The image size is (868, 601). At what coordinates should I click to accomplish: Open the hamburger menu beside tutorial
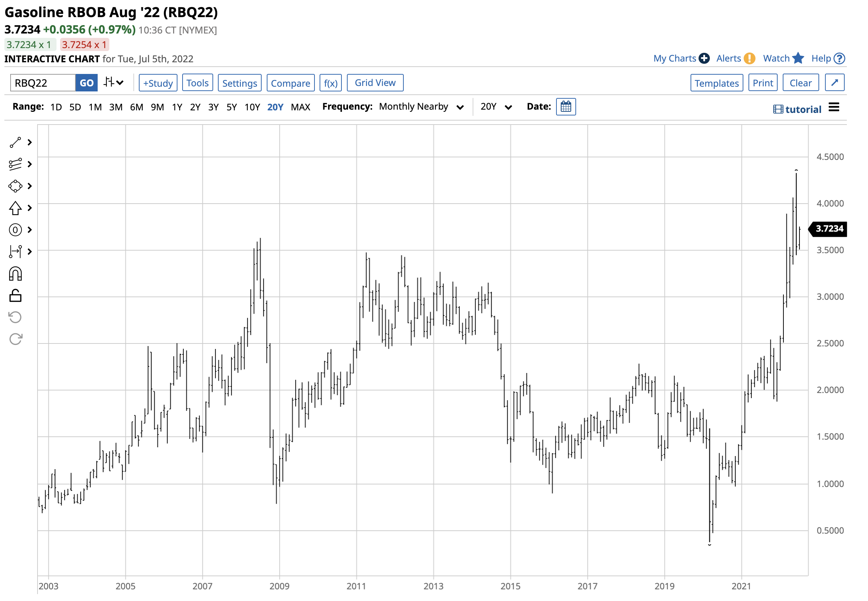[x=834, y=108]
